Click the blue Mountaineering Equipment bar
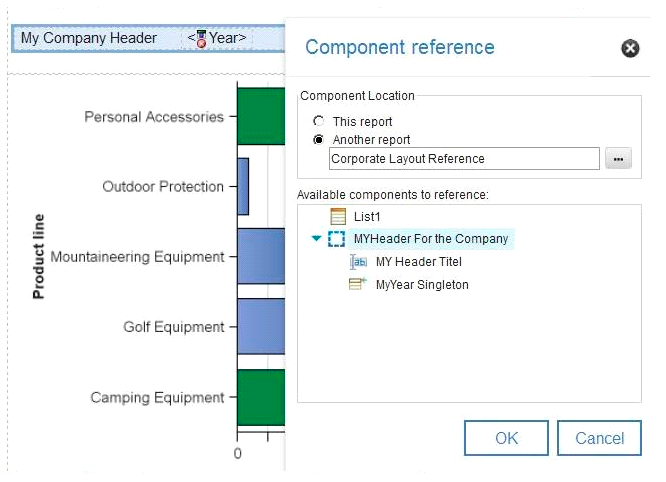Viewport: 666px width, 482px height. [x=261, y=256]
